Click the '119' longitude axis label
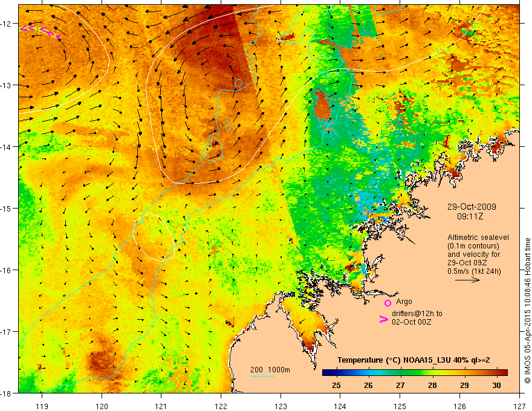This screenshot has width=532, height=411. coord(42,406)
